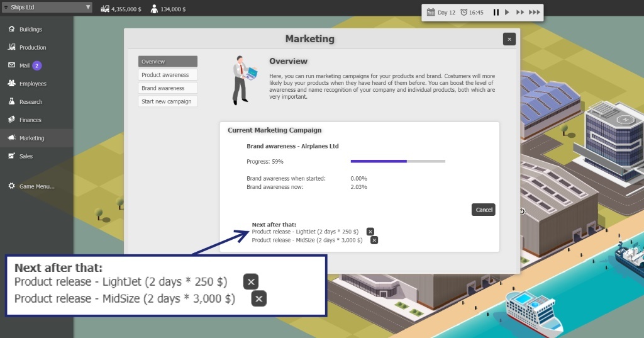Open the Buildings section icon
The image size is (644, 338).
tap(11, 29)
